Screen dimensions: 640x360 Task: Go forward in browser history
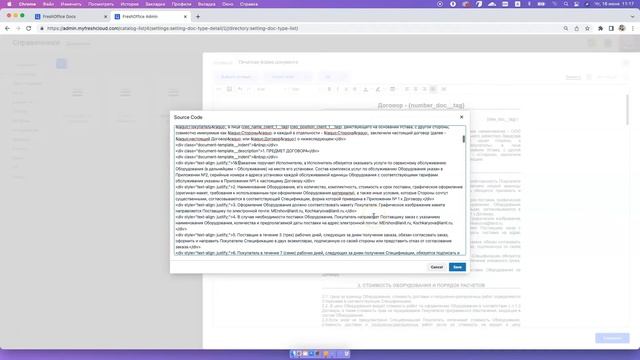(18, 29)
